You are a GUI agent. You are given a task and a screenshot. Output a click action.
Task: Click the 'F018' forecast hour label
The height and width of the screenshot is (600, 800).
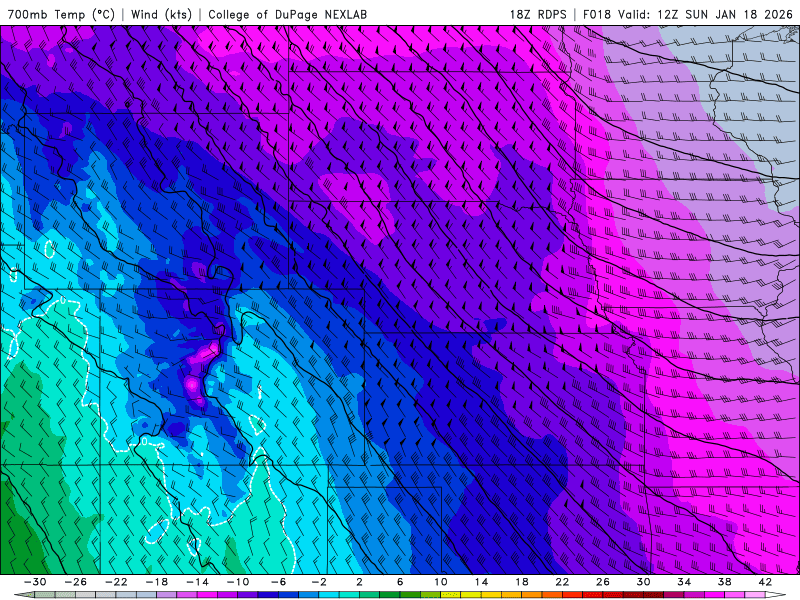coord(597,14)
